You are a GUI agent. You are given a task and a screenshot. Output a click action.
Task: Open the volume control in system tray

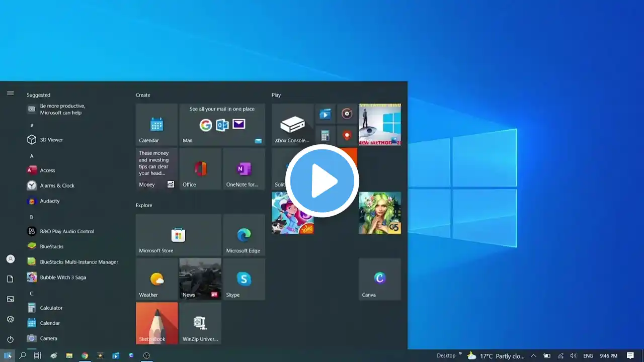pos(574,356)
